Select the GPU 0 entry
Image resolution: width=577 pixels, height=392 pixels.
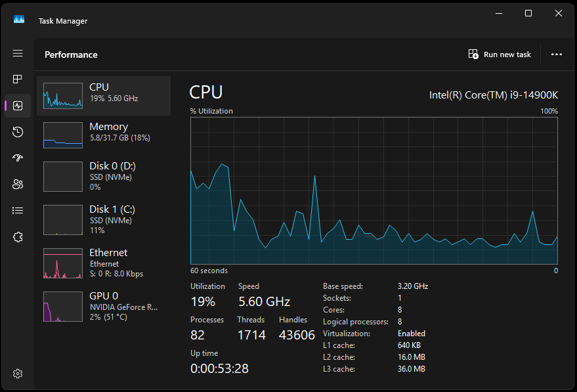coord(104,306)
